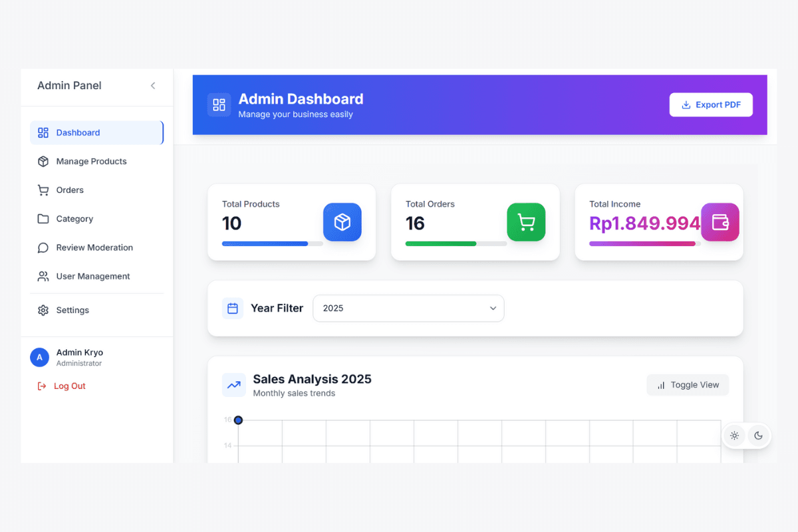
Task: Click the dashboard grid icon in header banner
Action: click(x=219, y=105)
